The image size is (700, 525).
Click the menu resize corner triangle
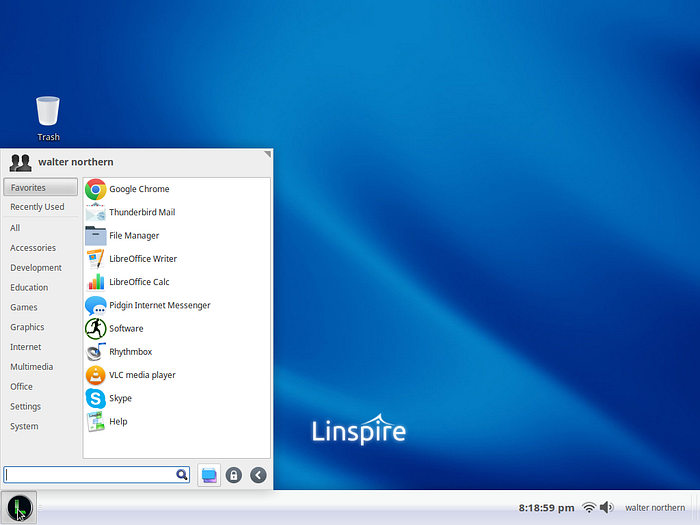267,154
